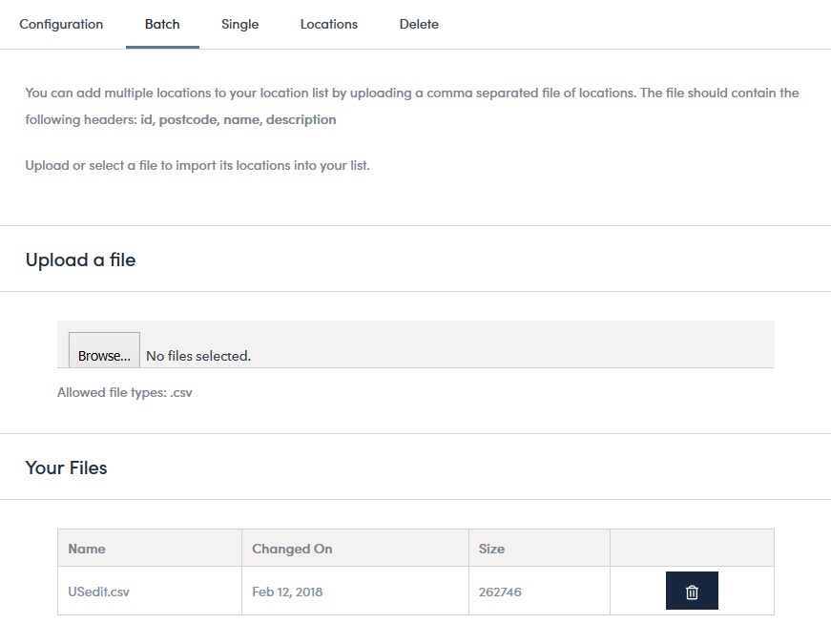
Task: Click the bold headers text 'id, postcode, name, description'
Action: (238, 120)
